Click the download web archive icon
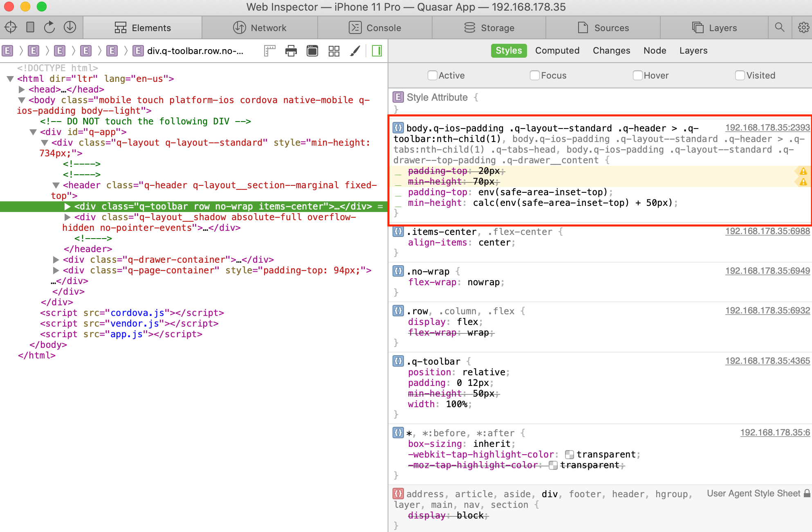812x532 pixels. tap(70, 27)
